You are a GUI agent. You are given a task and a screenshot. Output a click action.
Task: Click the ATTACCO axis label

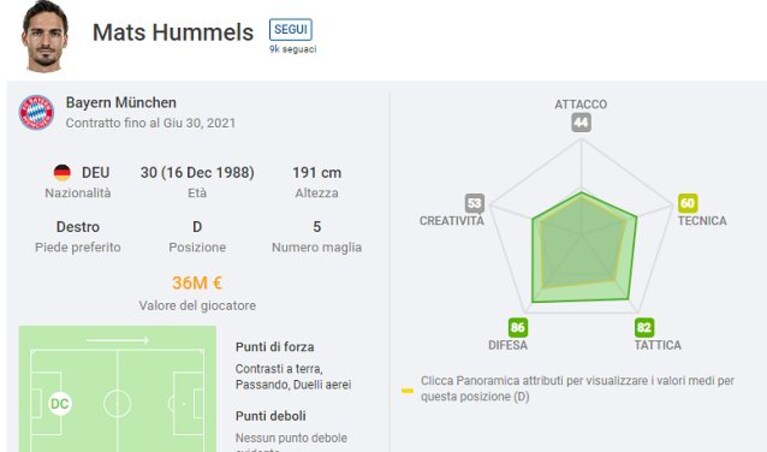click(x=581, y=104)
